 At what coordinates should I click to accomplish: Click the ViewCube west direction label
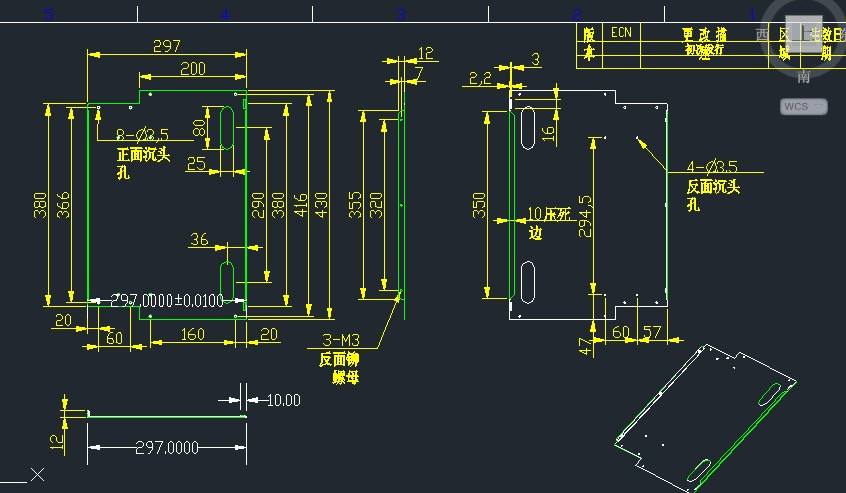(763, 33)
